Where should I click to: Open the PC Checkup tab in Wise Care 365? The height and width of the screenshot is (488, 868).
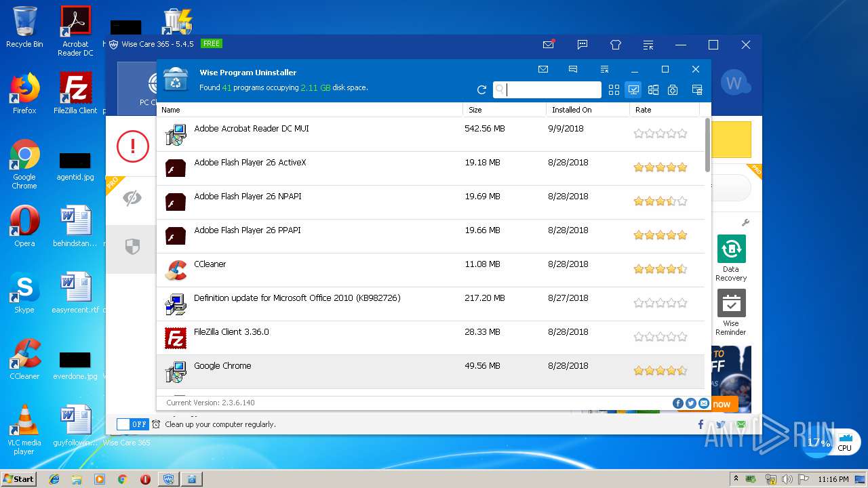137,88
